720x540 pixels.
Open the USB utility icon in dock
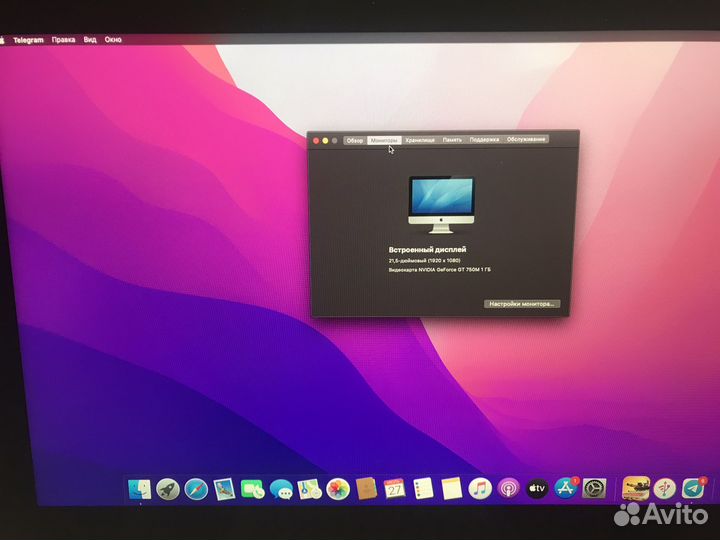click(664, 489)
